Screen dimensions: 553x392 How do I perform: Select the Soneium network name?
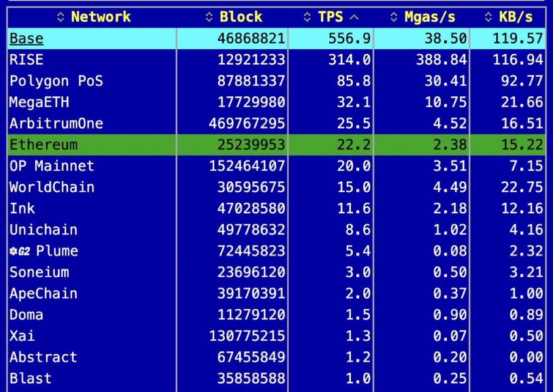[40, 272]
